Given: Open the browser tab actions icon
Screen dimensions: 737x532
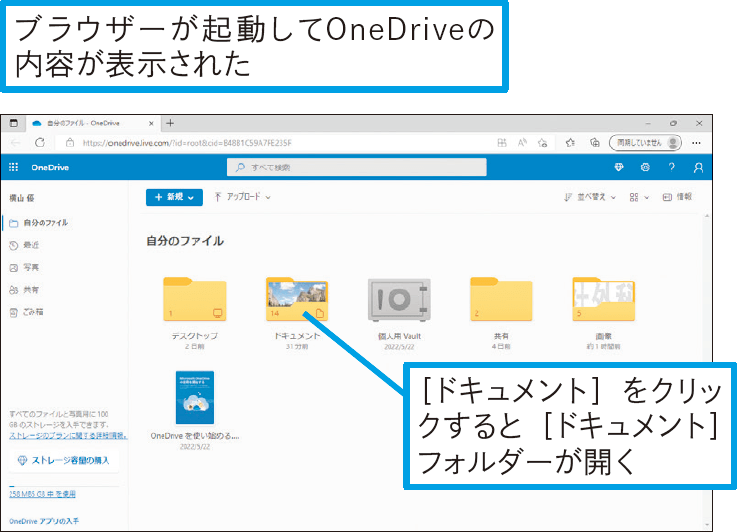Looking at the screenshot, I should click(14, 123).
